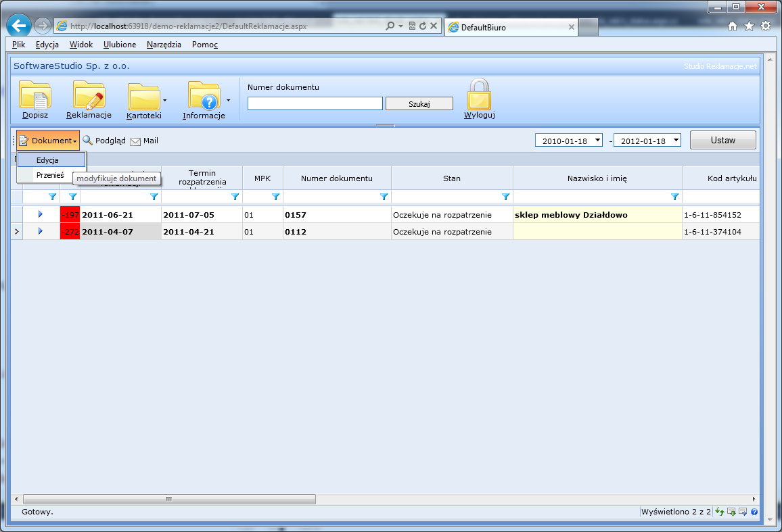Image resolution: width=782 pixels, height=532 pixels.
Task: Select article code 1-6-11-374104
Action: [x=720, y=232]
